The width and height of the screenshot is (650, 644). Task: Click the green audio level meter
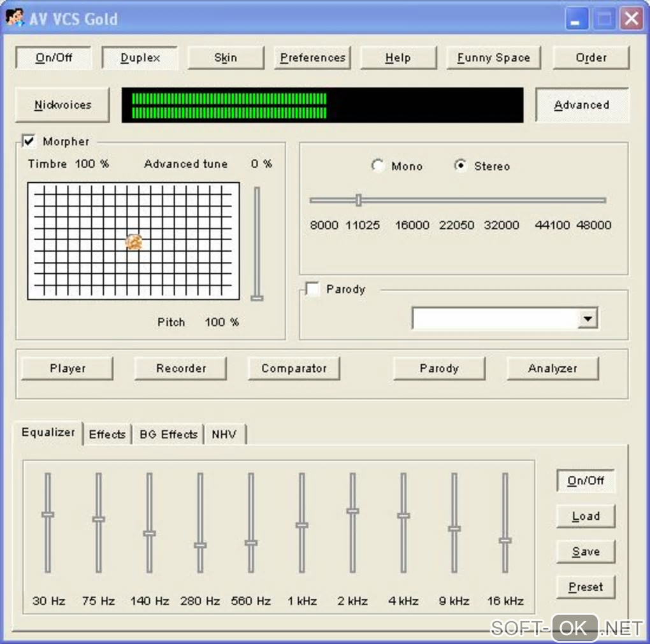[x=322, y=105]
